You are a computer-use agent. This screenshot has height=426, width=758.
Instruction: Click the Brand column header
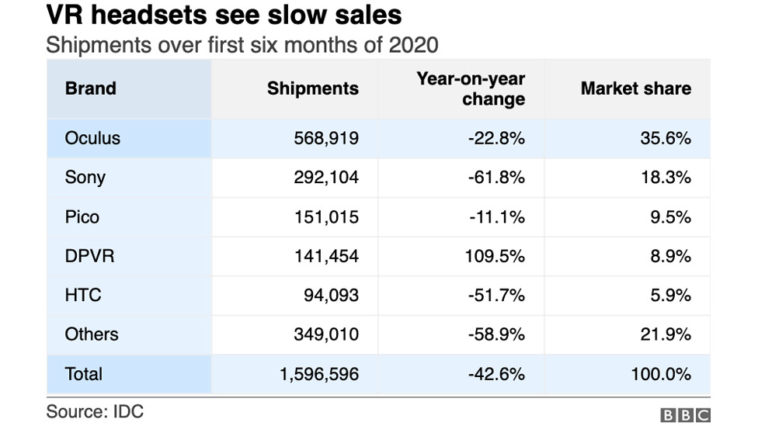pyautogui.click(x=90, y=88)
